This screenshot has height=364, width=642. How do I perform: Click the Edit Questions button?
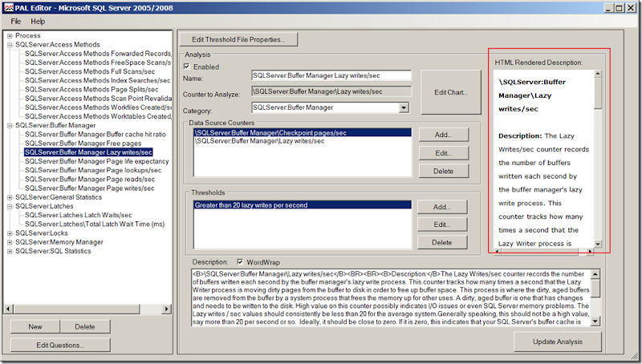(60, 345)
